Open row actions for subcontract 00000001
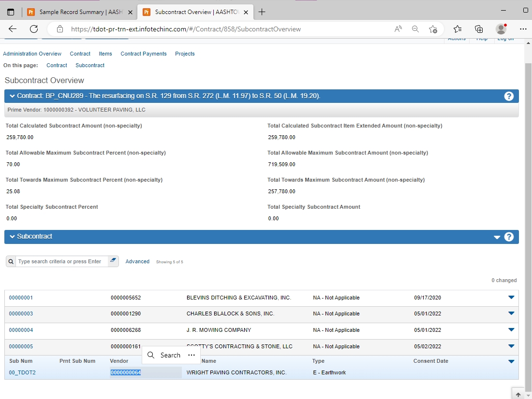The height and width of the screenshot is (399, 532). 511,297
